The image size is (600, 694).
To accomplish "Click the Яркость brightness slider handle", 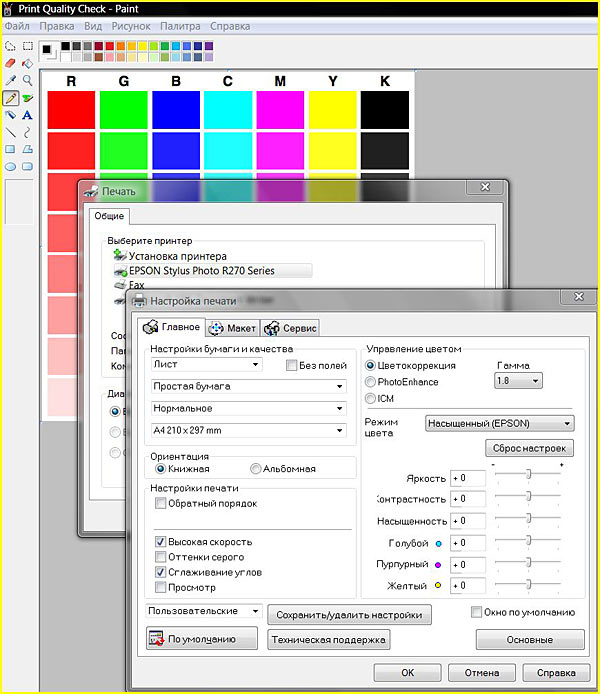I will point(528,474).
